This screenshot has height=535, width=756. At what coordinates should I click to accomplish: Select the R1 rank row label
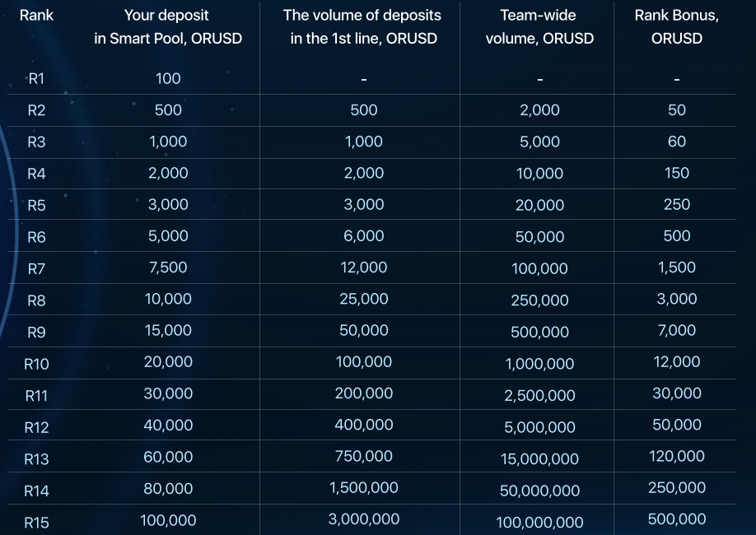click(x=36, y=78)
